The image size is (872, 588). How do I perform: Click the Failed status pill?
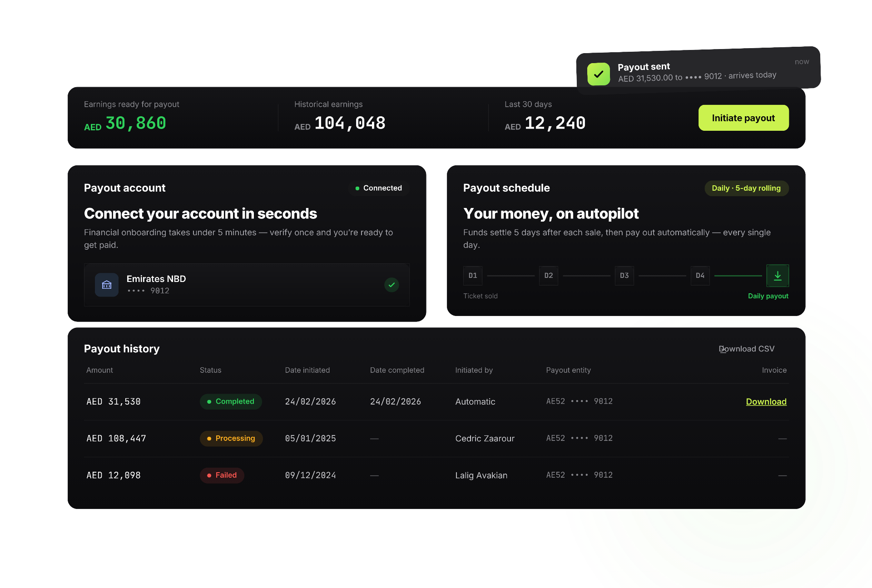pos(222,475)
